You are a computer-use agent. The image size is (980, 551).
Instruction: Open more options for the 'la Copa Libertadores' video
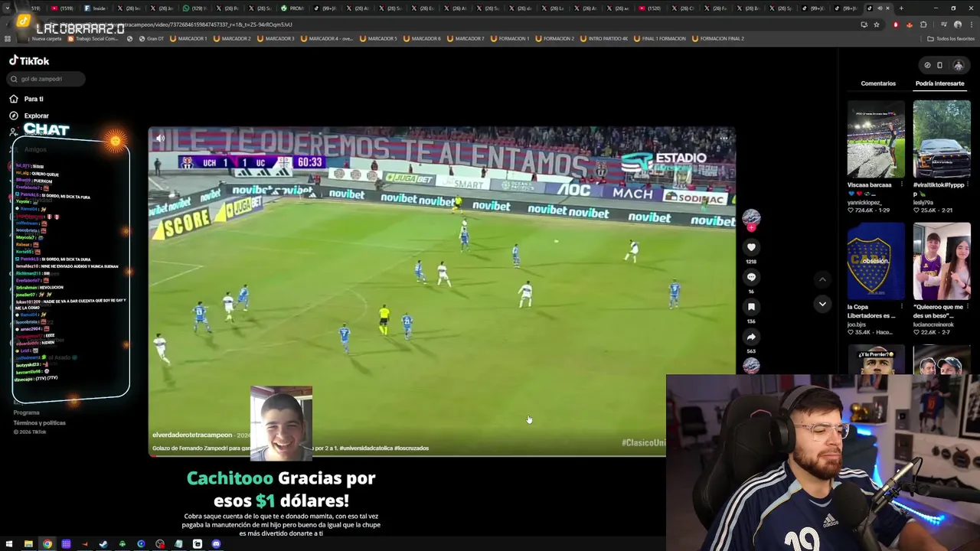[x=901, y=308]
